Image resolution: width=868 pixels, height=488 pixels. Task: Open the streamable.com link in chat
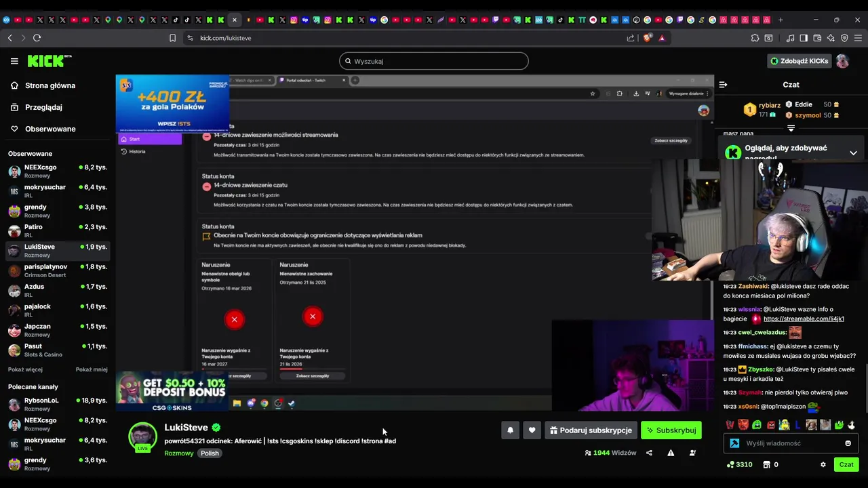point(804,319)
